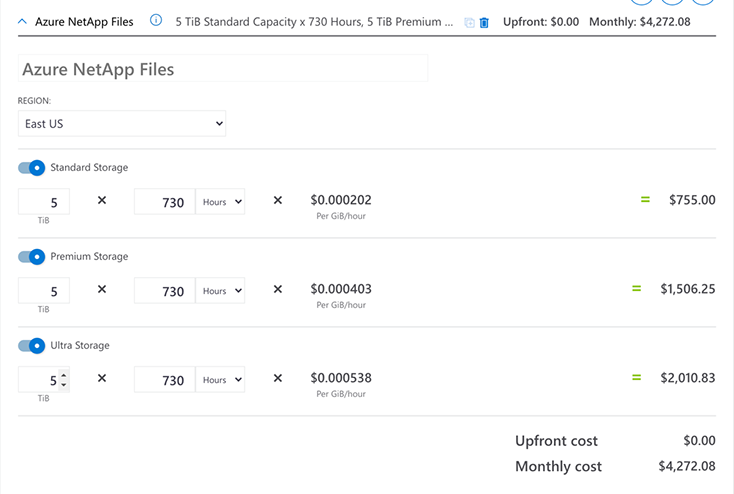Click the $0.000202 Standard rate text
The image size is (734, 494).
point(341,200)
